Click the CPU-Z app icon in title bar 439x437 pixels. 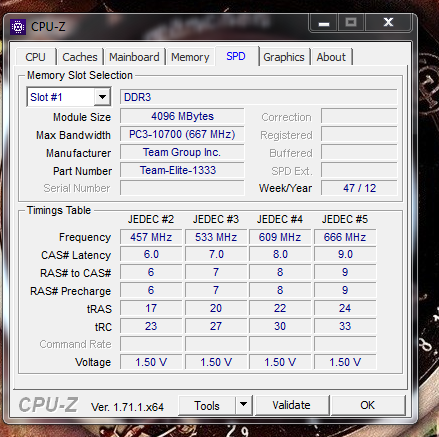(x=18, y=27)
